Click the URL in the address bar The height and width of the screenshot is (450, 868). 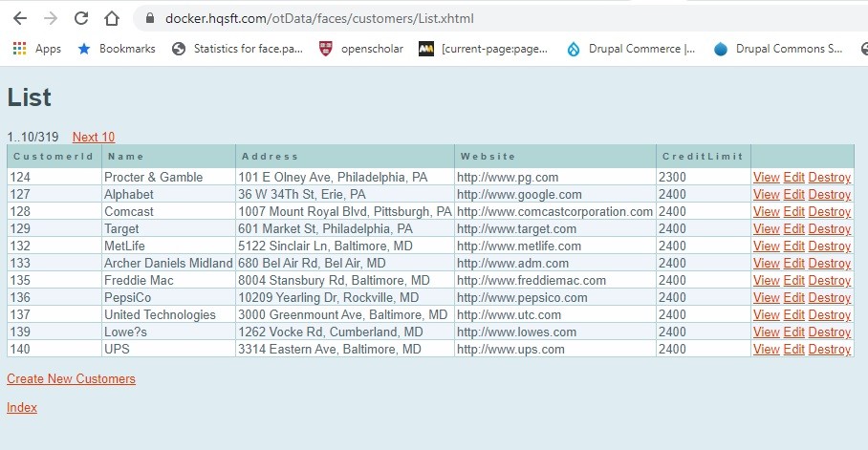point(319,18)
